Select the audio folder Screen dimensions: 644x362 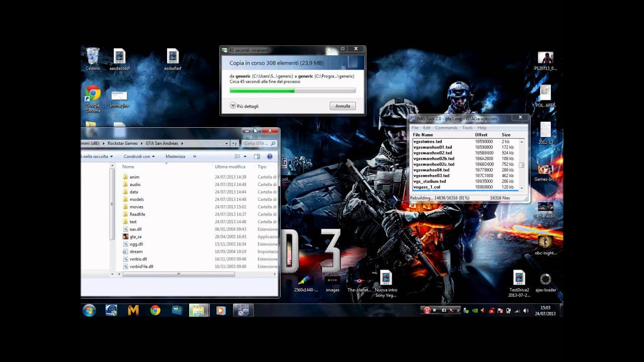coord(135,185)
